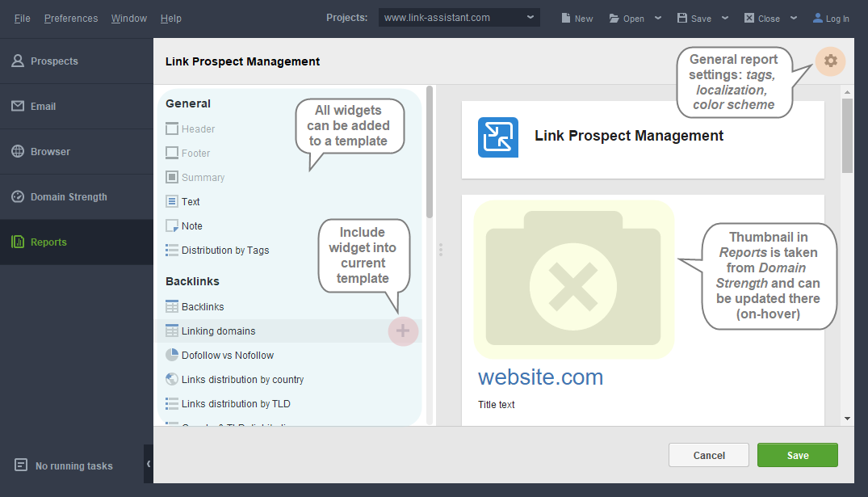
Task: Open the Help menu
Action: click(171, 19)
